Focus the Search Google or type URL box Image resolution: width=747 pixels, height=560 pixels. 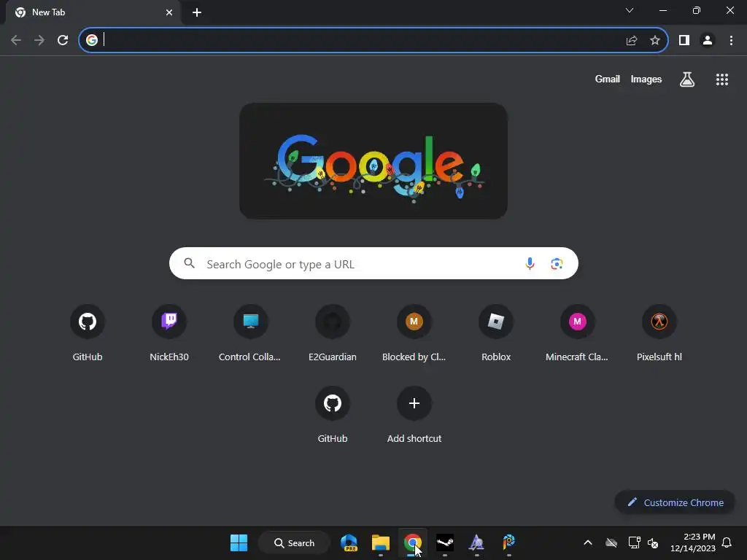(x=373, y=263)
